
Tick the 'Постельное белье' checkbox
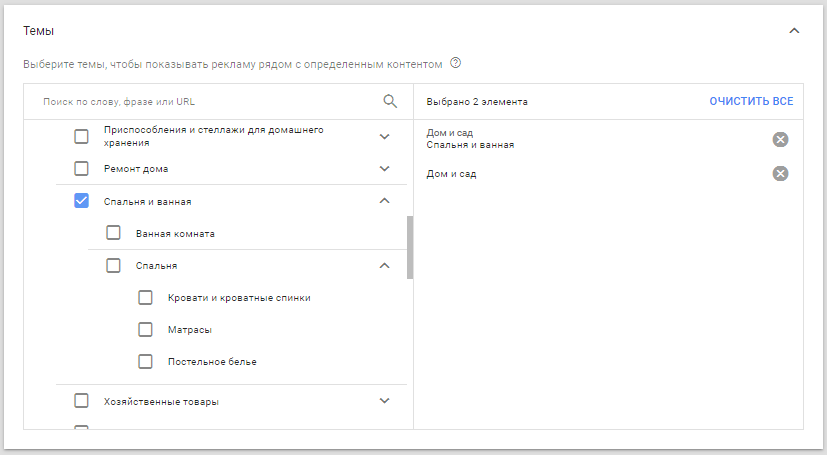[x=146, y=361]
